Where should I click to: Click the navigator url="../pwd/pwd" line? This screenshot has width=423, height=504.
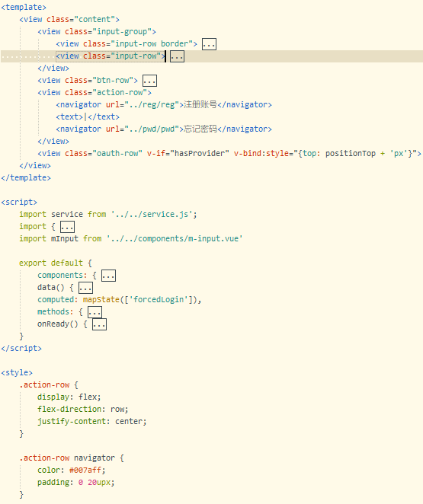click(164, 129)
